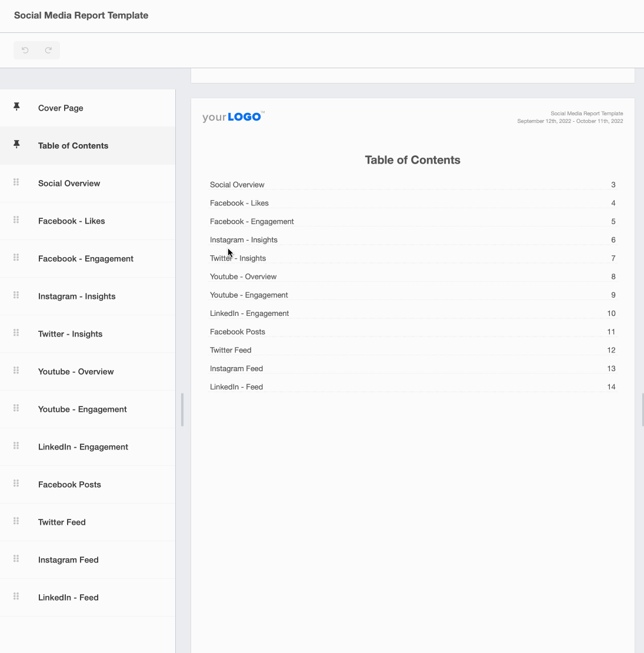Screen dimensions: 644x653
Task: Select Facebook - Engagement in the sidebar
Action: pyautogui.click(x=86, y=258)
